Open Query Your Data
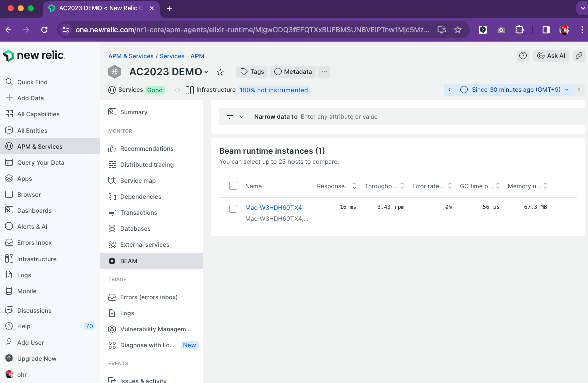This screenshot has width=588, height=383. point(35,163)
